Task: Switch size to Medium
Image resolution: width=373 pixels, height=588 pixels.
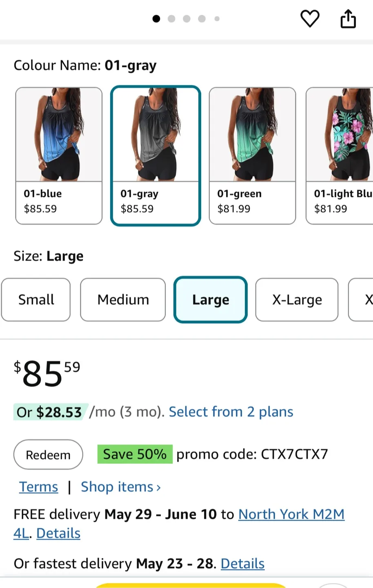Action: (123, 299)
